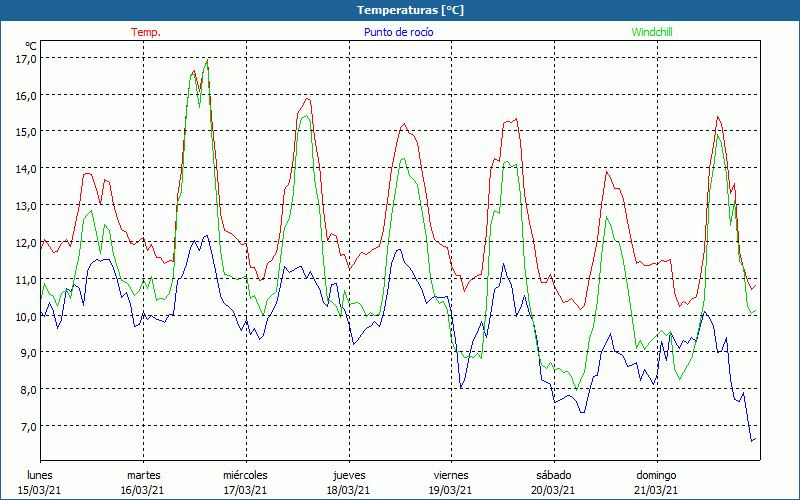
Task: Click the 21/03/21 date label
Action: pyautogui.click(x=656, y=490)
